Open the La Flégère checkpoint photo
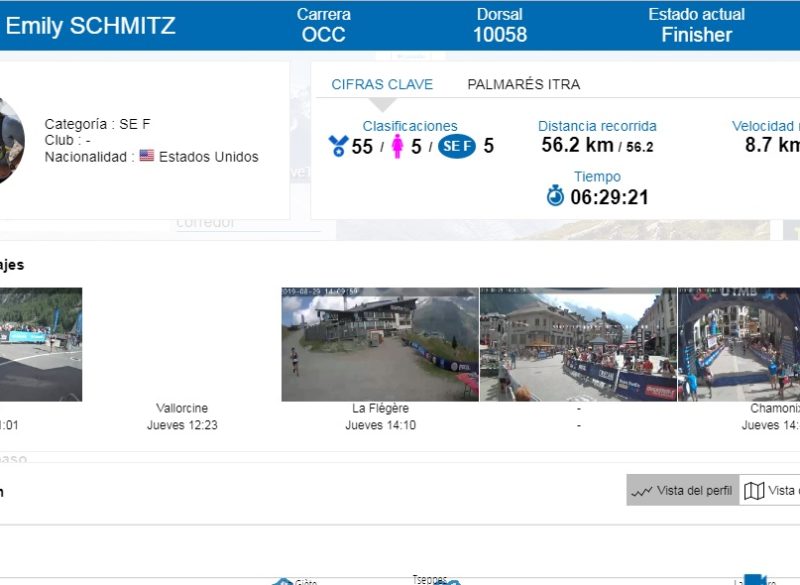Screen dimensions: 800x585 380,345
